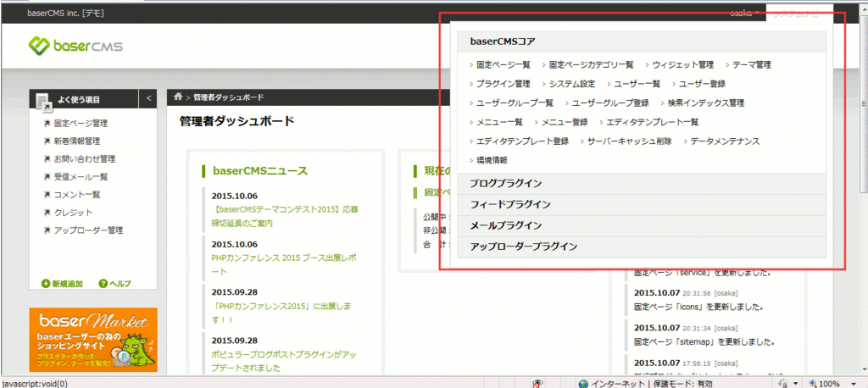The width and height of the screenshot is (868, 388).
Task: Collapse the baserCMSコア section header
Action: [x=642, y=42]
